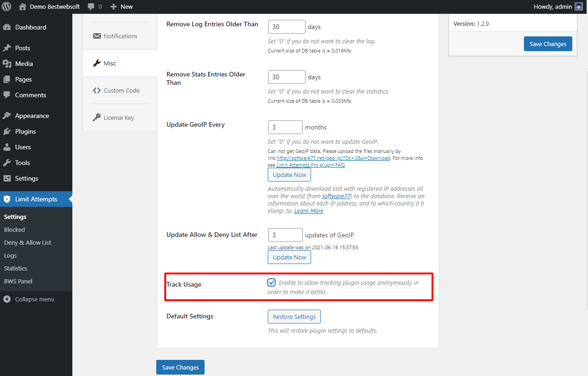This screenshot has height=376, width=588.
Task: Open the Limit Attempts Pro plugin FAQ link
Action: coord(311,165)
